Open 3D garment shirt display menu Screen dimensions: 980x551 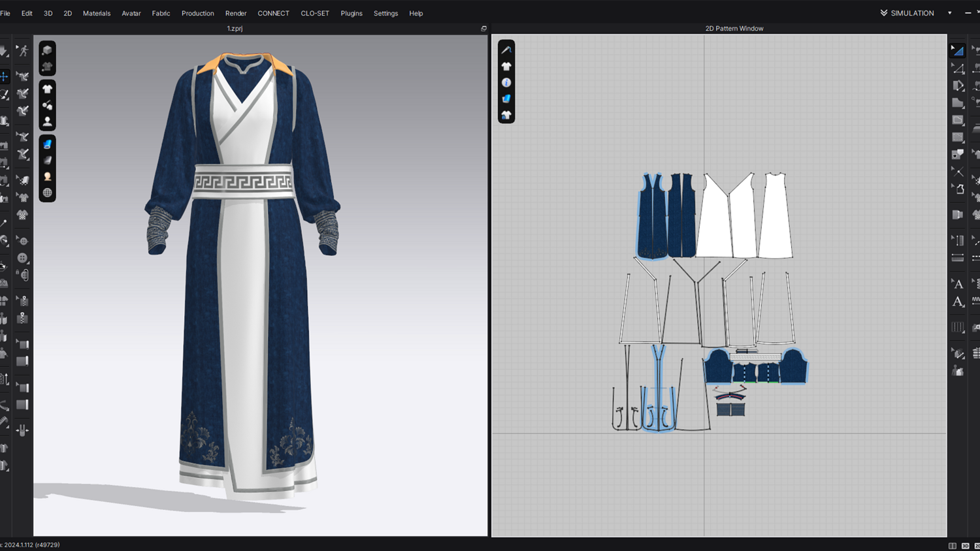point(47,89)
